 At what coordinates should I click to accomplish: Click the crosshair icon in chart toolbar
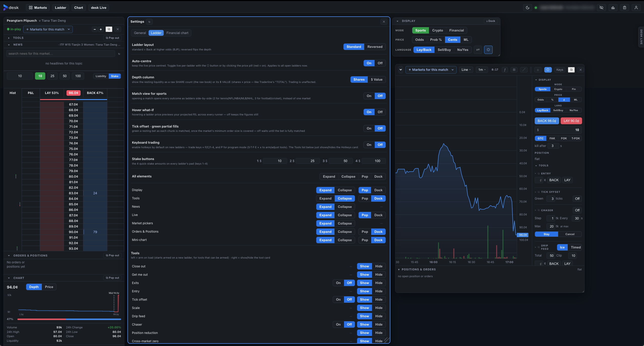[x=538, y=70]
